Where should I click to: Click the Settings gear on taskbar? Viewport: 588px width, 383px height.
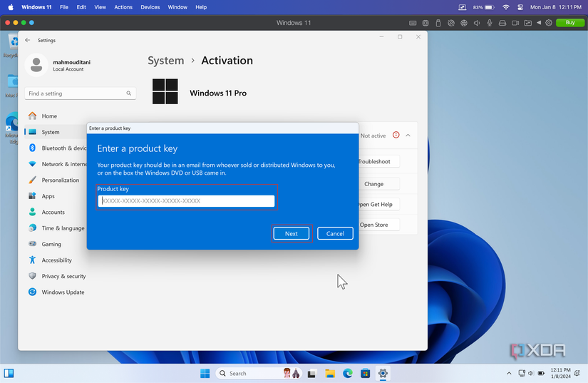tap(383, 374)
